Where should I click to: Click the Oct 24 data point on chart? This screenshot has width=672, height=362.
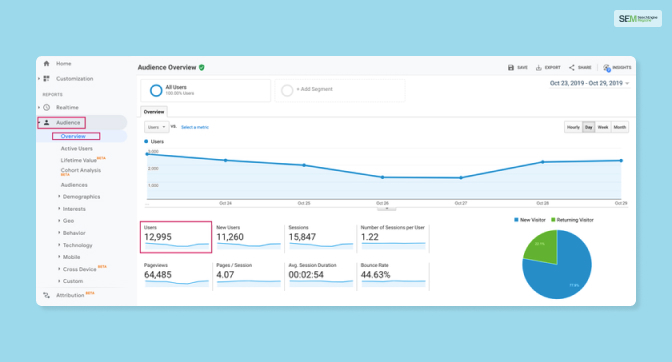pyautogui.click(x=225, y=160)
